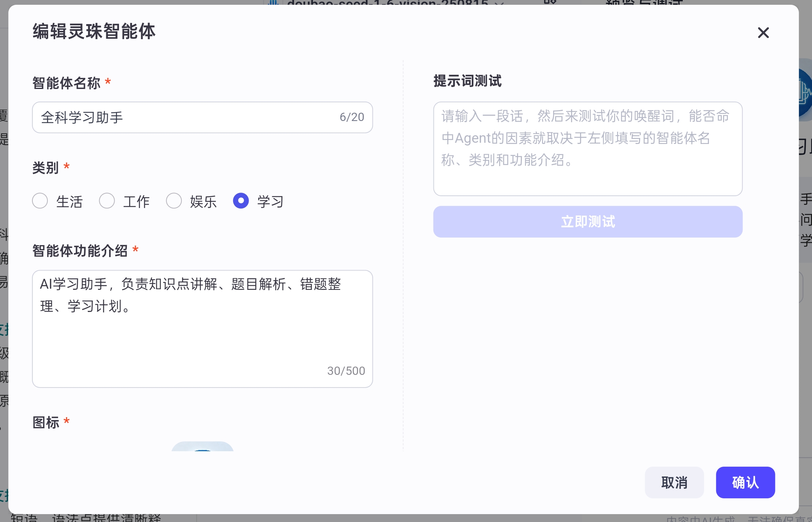
Task: Click the agent icon thumbnail under 图标
Action: (202, 447)
